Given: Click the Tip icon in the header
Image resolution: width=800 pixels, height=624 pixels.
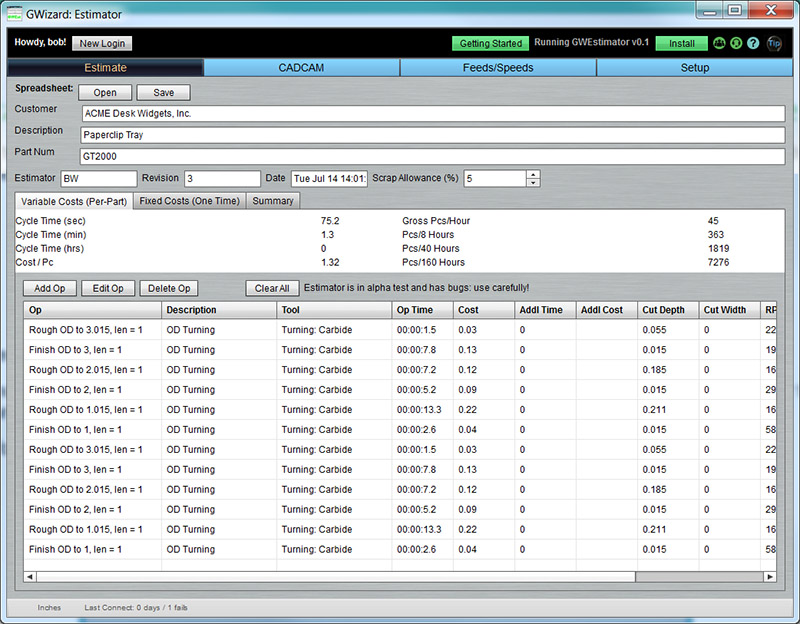Looking at the screenshot, I should [x=773, y=44].
